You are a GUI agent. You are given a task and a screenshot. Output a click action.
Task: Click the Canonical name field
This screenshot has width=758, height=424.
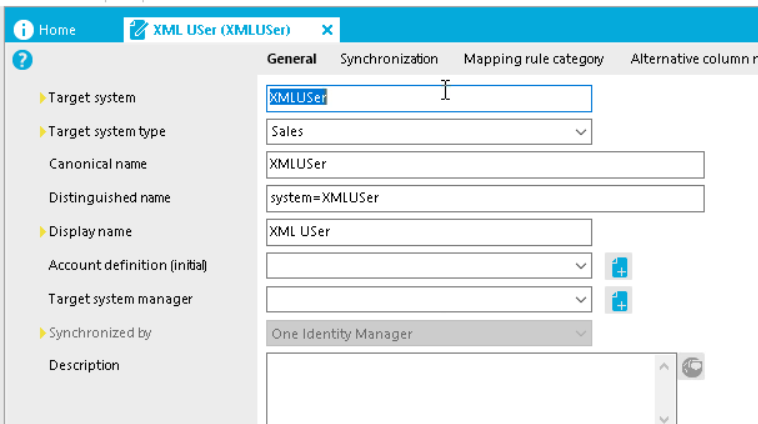pos(485,165)
